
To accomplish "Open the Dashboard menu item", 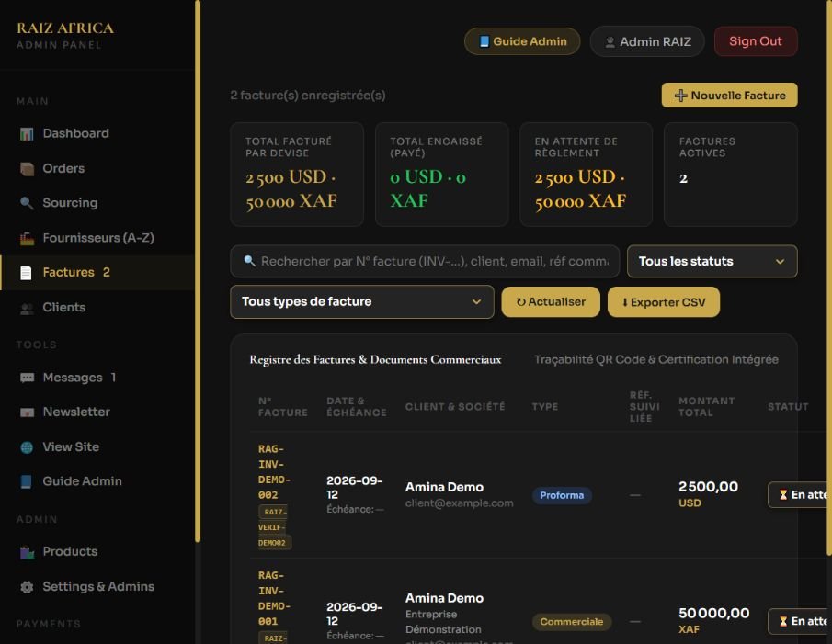I will tap(97, 133).
